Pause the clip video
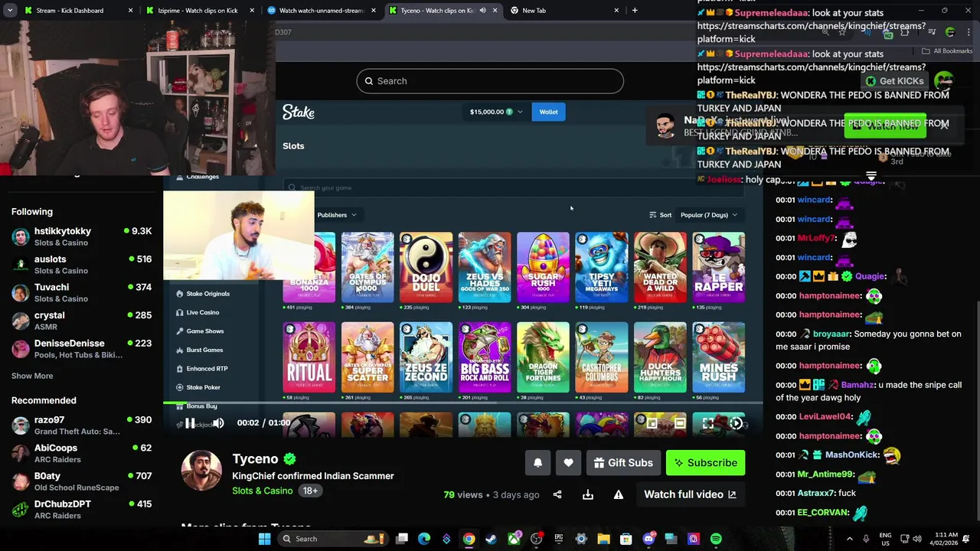Image resolution: width=980 pixels, height=551 pixels. [x=190, y=423]
